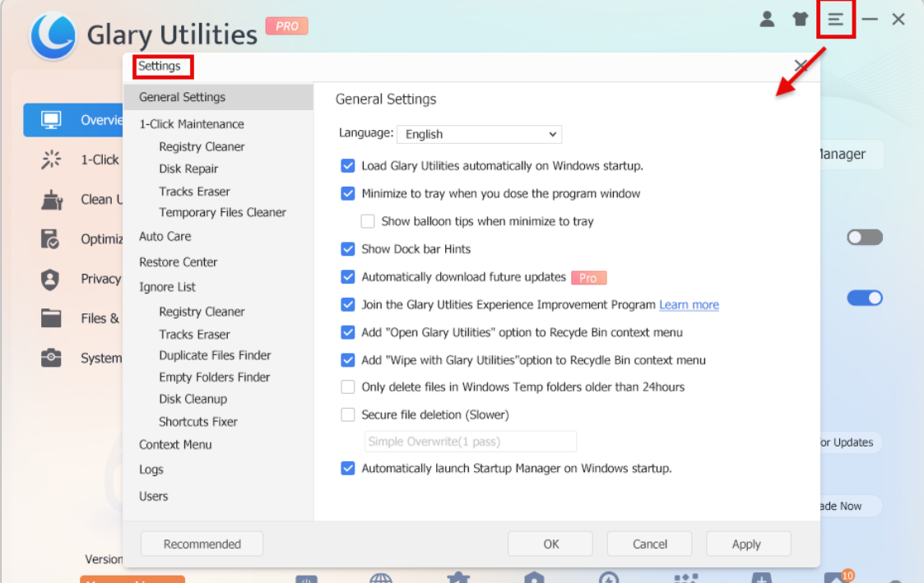Select the 1-Click tab in main sidebar
Viewport: 924px width, 583px height.
tap(100, 160)
